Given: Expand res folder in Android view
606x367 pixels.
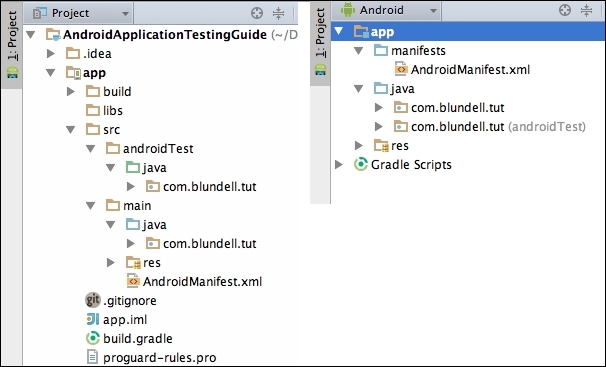Looking at the screenshot, I should [x=359, y=146].
